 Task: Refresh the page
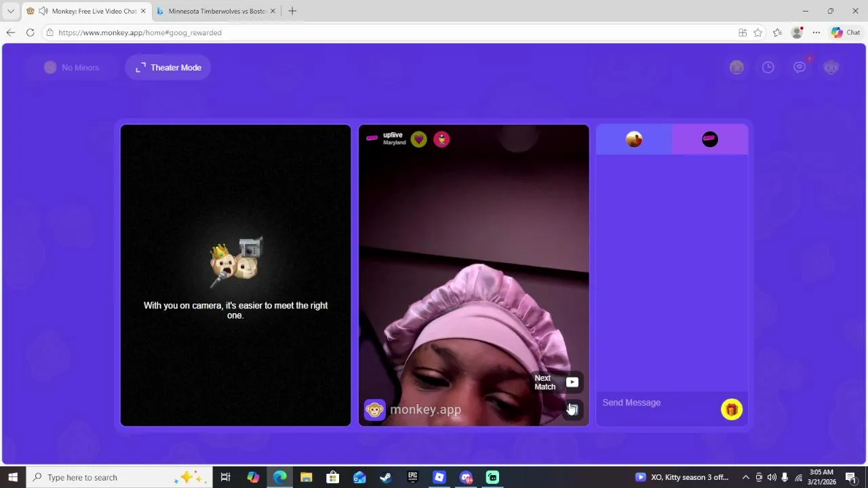click(x=30, y=33)
